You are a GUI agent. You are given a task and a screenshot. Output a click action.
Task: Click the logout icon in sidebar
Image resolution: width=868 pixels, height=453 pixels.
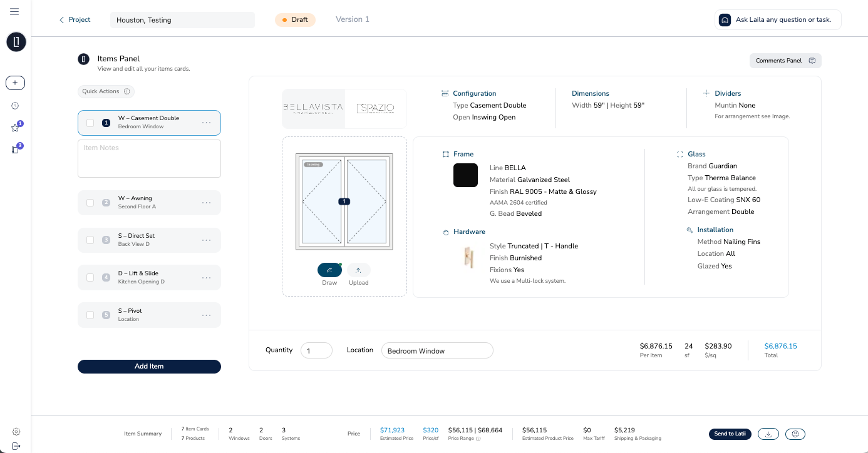coord(16,445)
